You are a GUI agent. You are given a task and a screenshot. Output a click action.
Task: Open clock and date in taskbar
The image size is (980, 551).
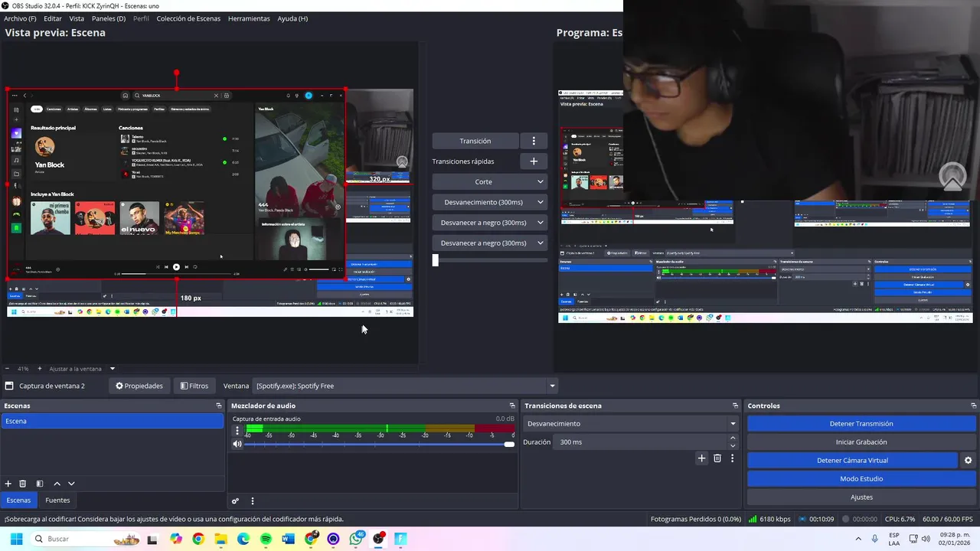pos(955,539)
